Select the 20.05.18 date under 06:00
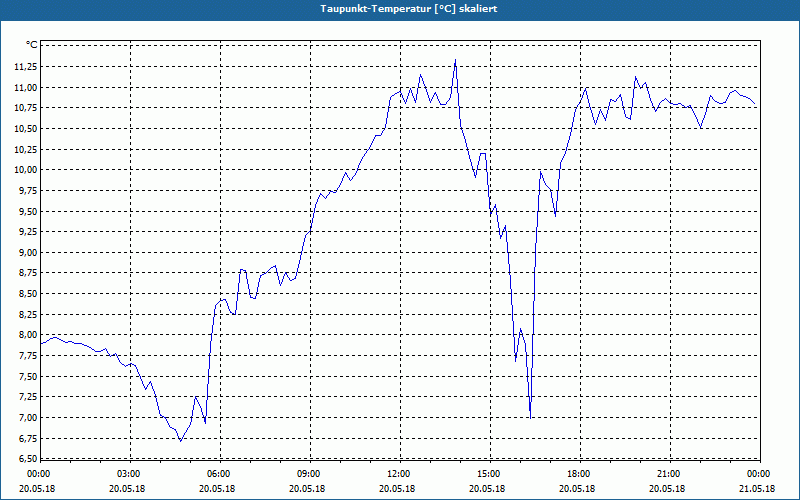The height and width of the screenshot is (500, 800). pos(217,488)
